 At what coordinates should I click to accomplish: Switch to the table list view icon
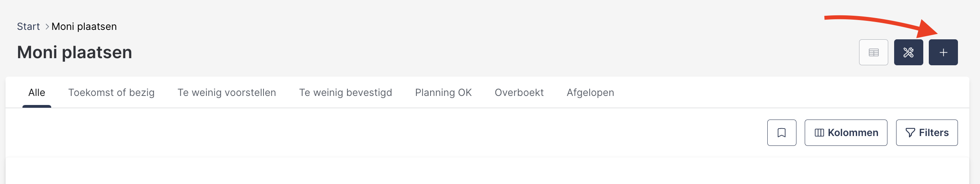(874, 52)
